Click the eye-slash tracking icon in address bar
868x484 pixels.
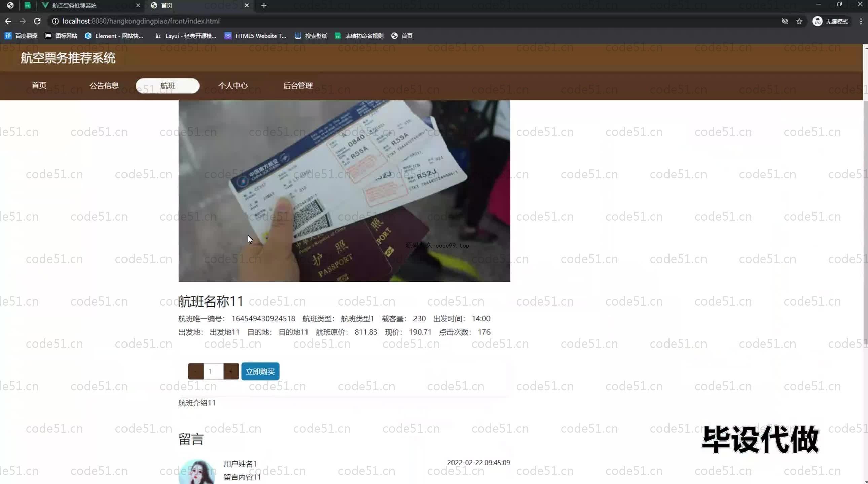tap(785, 21)
